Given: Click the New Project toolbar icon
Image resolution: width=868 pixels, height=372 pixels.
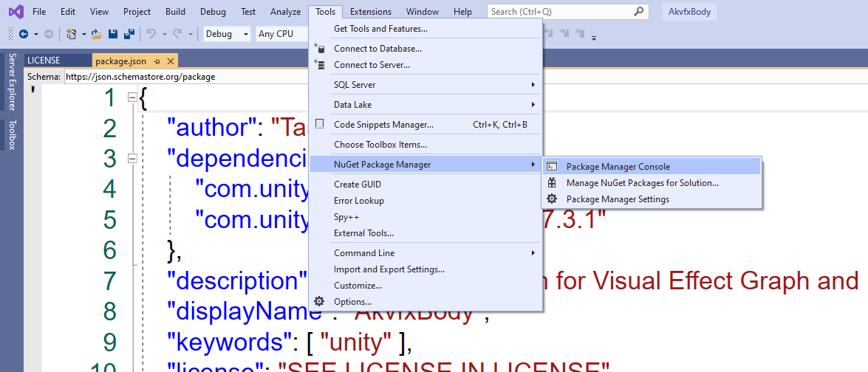Looking at the screenshot, I should click(72, 34).
